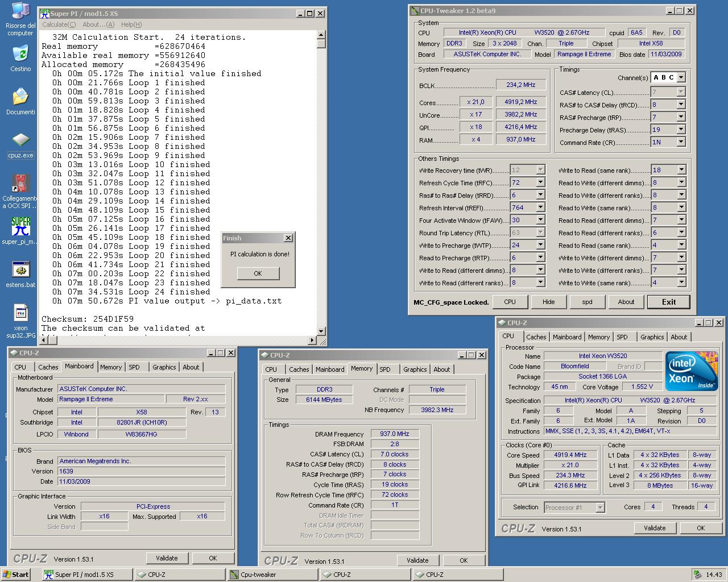Viewport: 728px width, 582px height.
Task: Expand Precharge Delay (tRAS) dropdown
Action: pos(681,130)
